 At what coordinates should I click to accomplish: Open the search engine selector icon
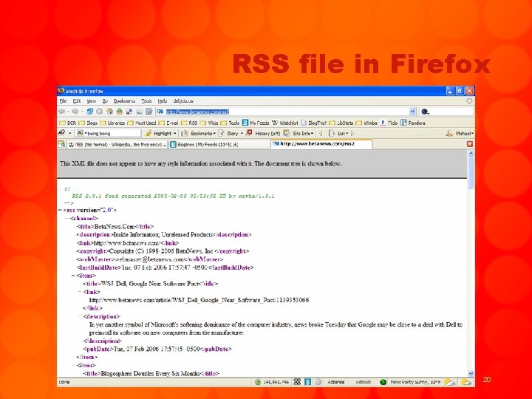[x=425, y=112]
